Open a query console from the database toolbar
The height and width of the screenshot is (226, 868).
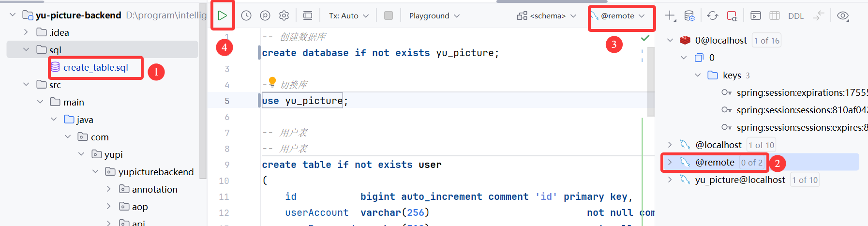[x=755, y=15]
